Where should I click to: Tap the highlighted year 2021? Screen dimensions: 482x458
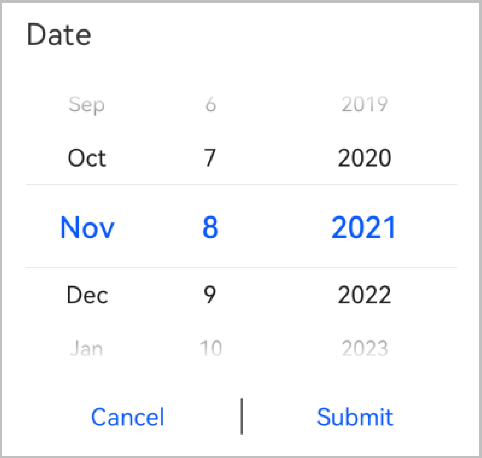363,227
